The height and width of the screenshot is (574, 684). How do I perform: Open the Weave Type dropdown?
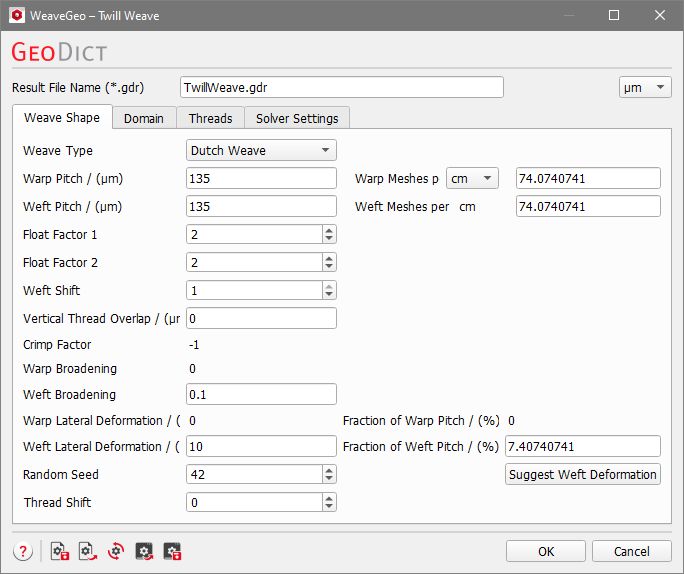pos(261,150)
